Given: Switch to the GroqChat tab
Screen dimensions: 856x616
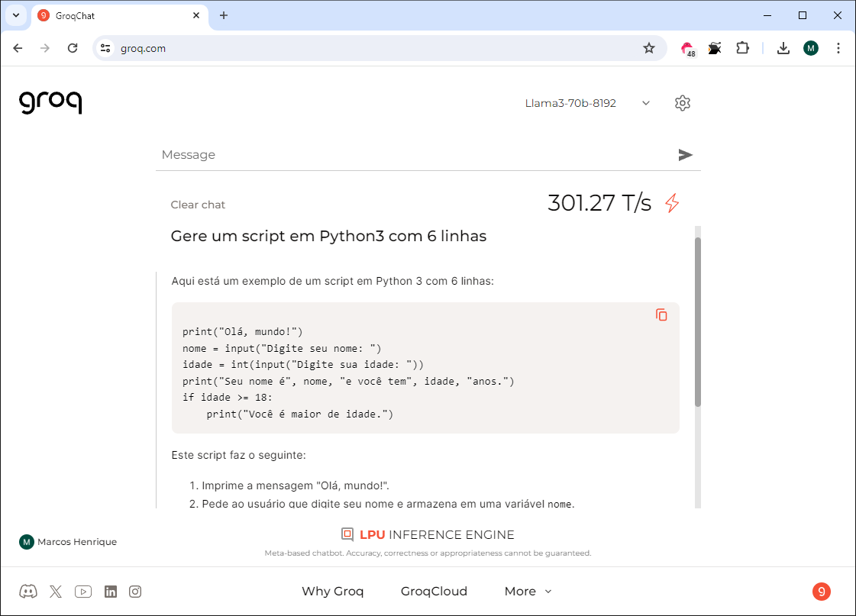Looking at the screenshot, I should pos(120,15).
